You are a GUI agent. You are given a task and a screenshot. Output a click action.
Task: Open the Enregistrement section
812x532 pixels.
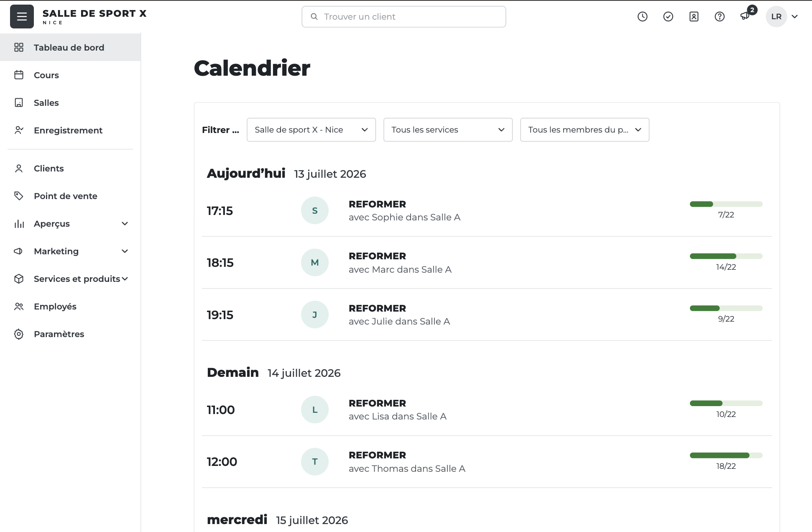click(x=70, y=130)
